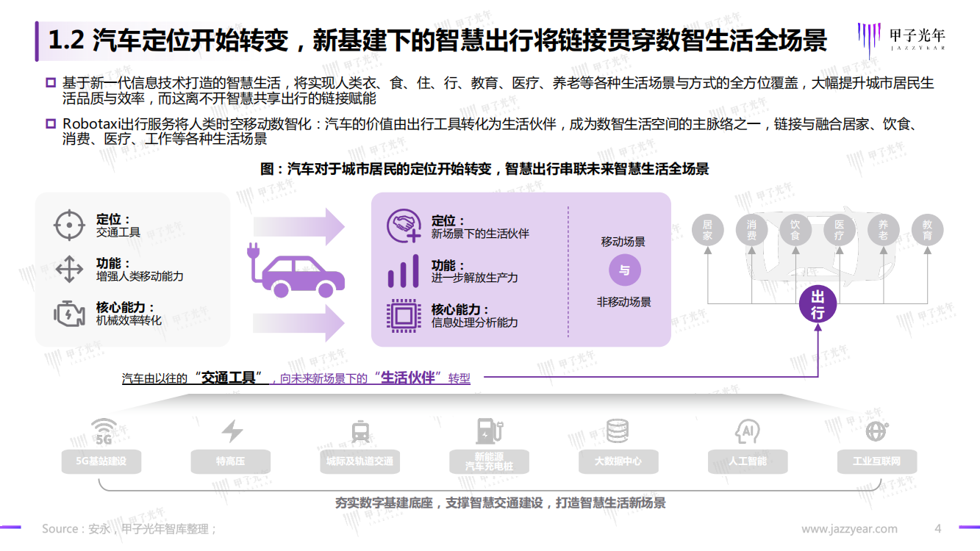The width and height of the screenshot is (980, 551).
Task: Click the globe icon above 工业互联网
Action: (x=876, y=431)
